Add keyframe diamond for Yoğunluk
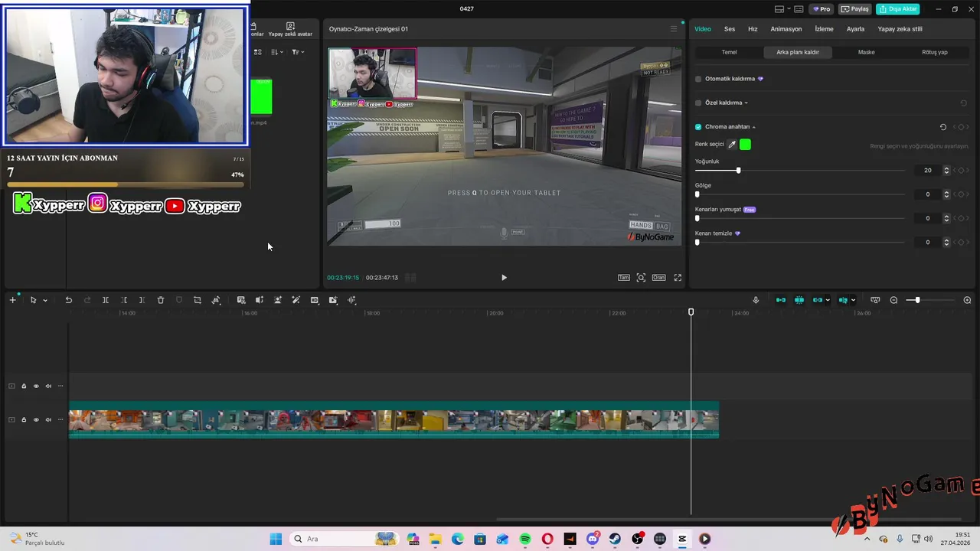The image size is (980, 551). tap(962, 170)
